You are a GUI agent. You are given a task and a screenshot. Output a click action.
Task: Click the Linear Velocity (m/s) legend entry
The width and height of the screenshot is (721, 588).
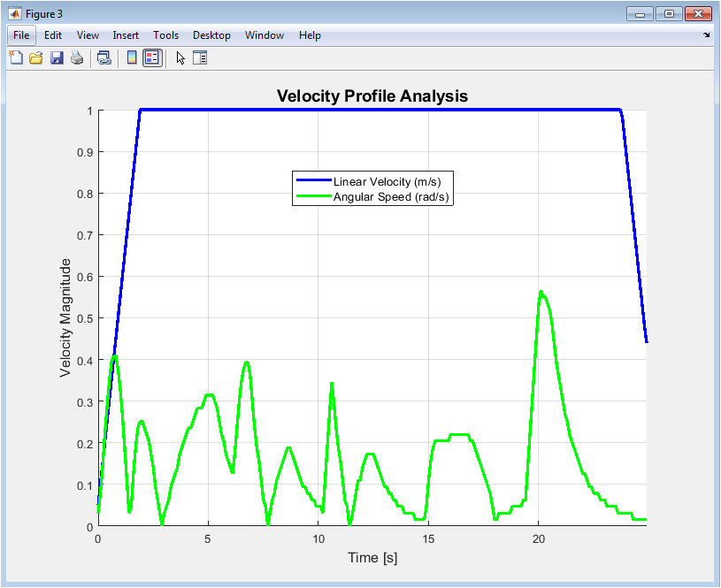point(393,181)
